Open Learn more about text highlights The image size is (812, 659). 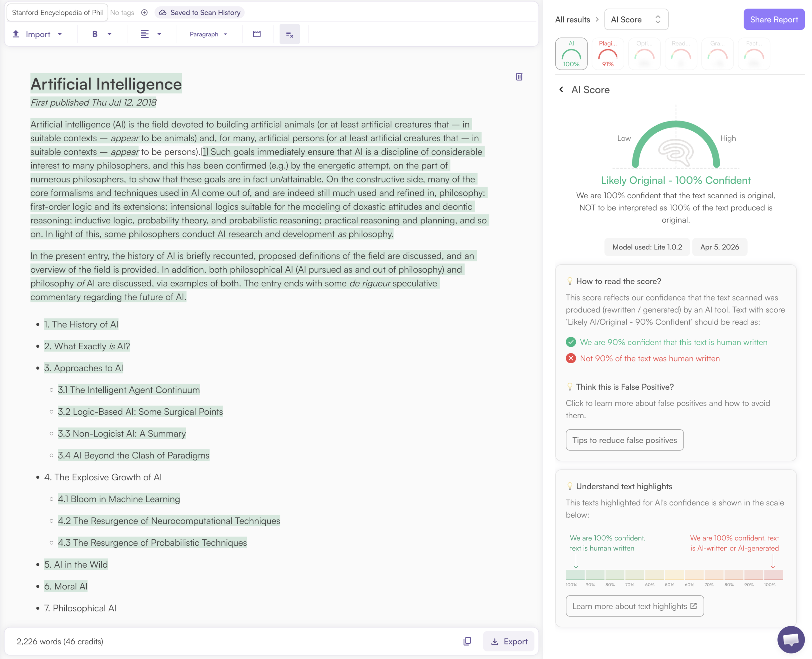tap(634, 606)
